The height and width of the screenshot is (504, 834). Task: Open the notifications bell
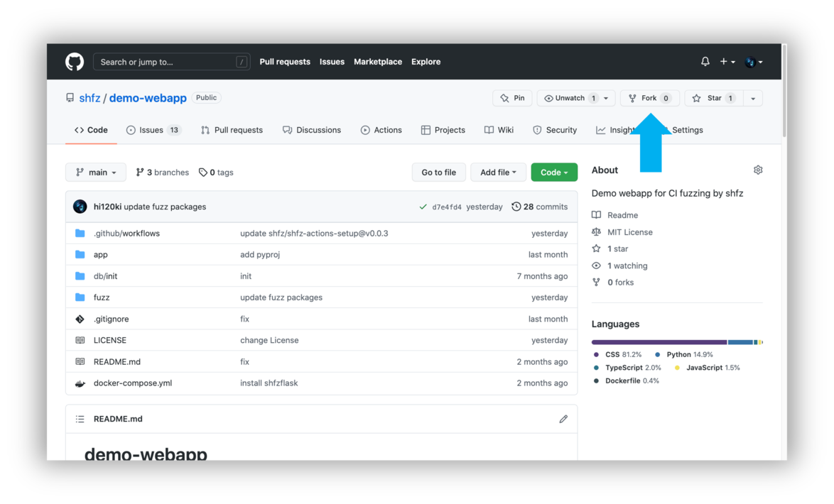[705, 62]
